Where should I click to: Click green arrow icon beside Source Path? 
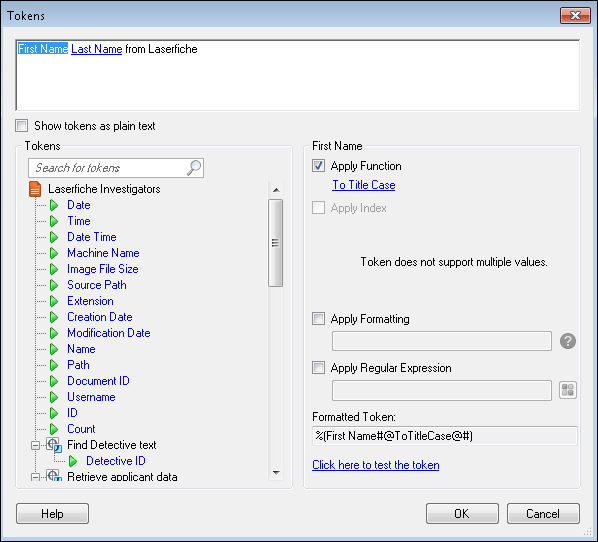coord(54,285)
